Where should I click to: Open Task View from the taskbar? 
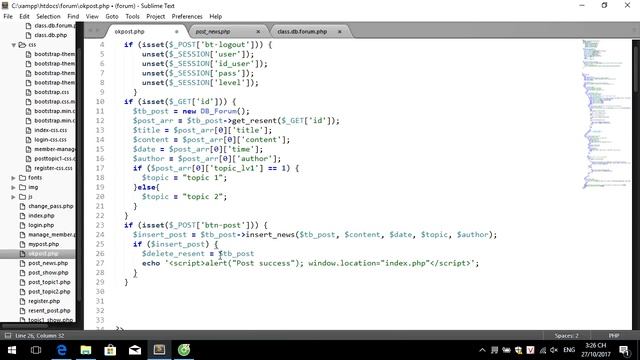pyautogui.click(x=36, y=350)
